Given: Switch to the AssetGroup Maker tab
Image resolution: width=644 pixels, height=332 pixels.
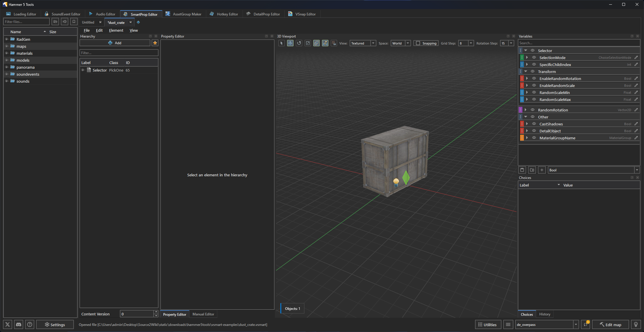Looking at the screenshot, I should click(x=184, y=14).
